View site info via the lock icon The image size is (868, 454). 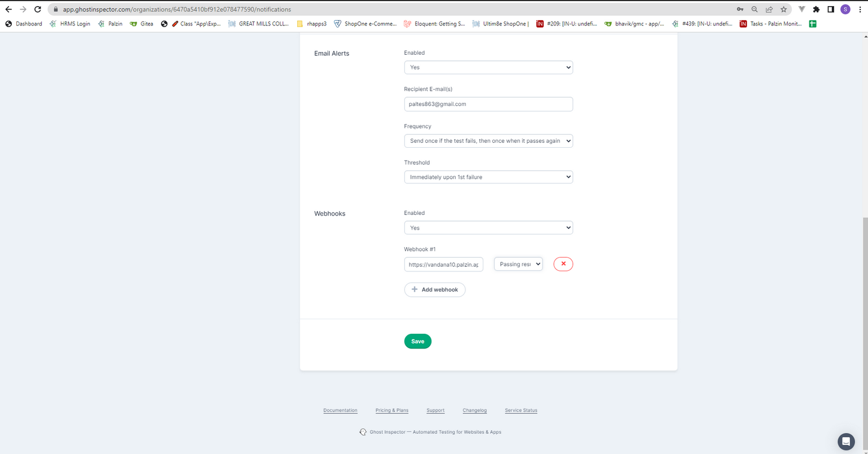(x=55, y=10)
